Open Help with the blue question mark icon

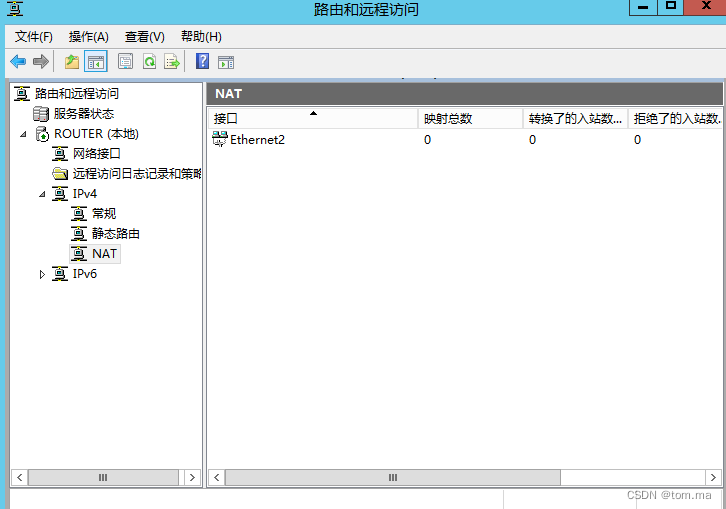pyautogui.click(x=202, y=61)
